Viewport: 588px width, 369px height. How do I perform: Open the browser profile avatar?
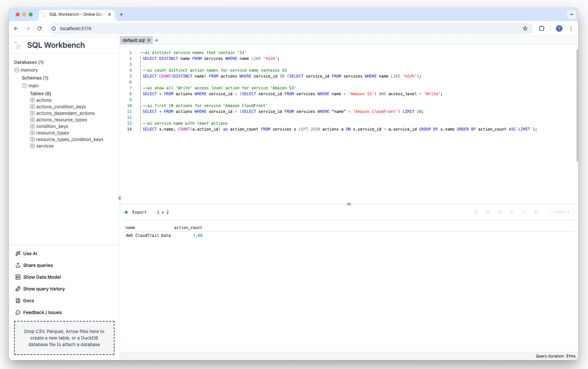click(559, 29)
